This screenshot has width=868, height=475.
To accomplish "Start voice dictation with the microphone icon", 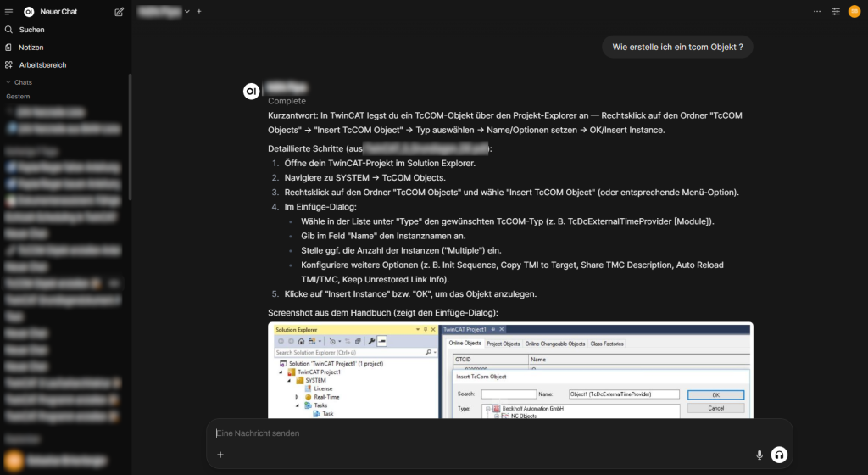I will coord(759,455).
